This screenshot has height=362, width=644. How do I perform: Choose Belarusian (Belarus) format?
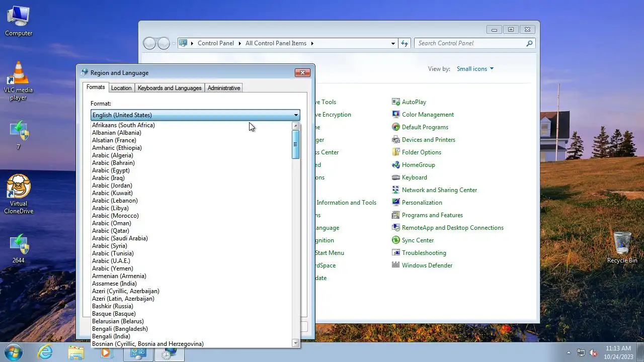pyautogui.click(x=192, y=321)
